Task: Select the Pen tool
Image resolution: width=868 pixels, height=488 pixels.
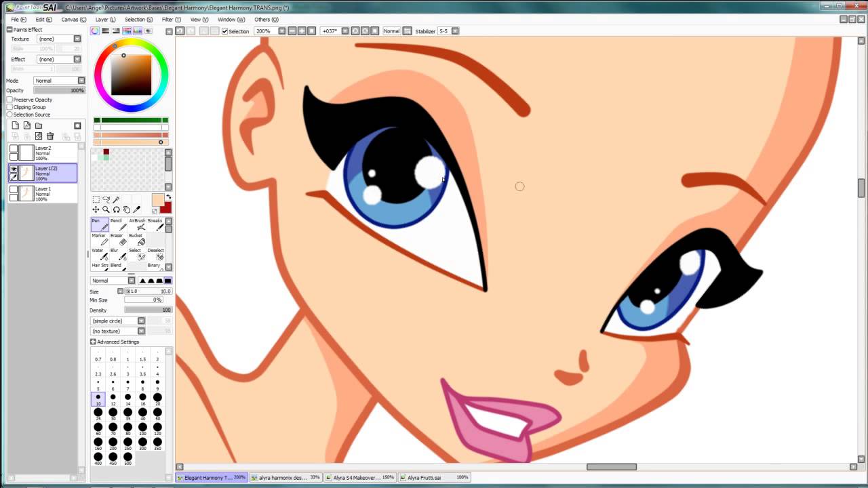Action: click(x=100, y=225)
